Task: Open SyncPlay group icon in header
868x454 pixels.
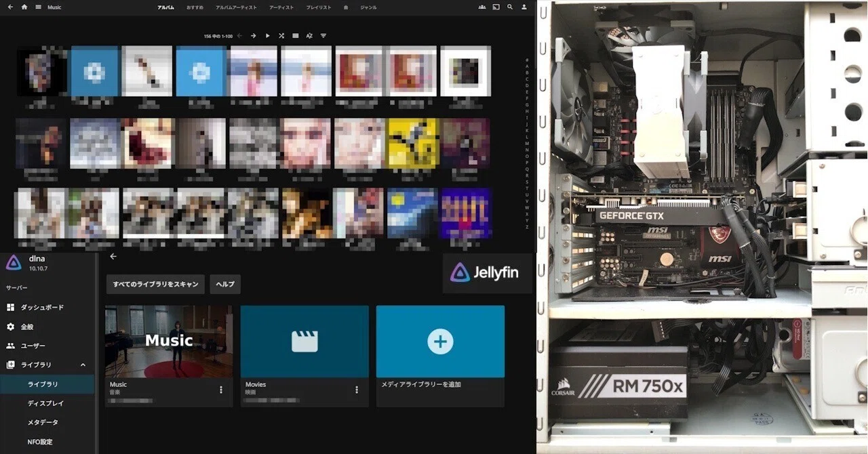Action: point(482,7)
